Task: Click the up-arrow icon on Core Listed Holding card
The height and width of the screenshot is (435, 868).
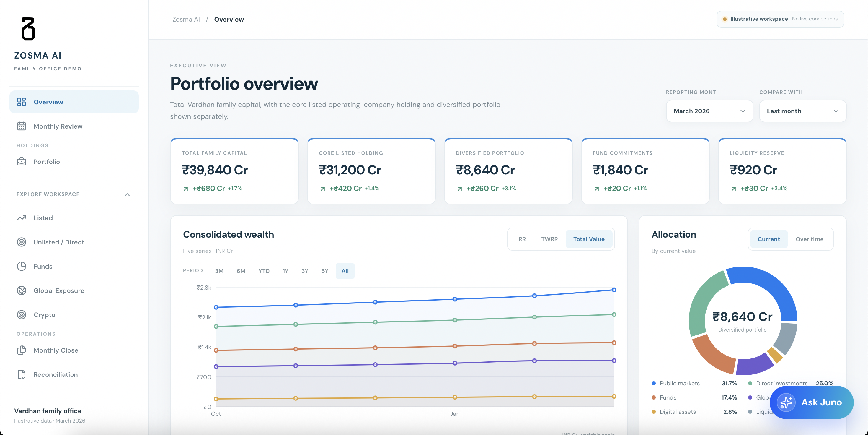Action: (x=323, y=189)
